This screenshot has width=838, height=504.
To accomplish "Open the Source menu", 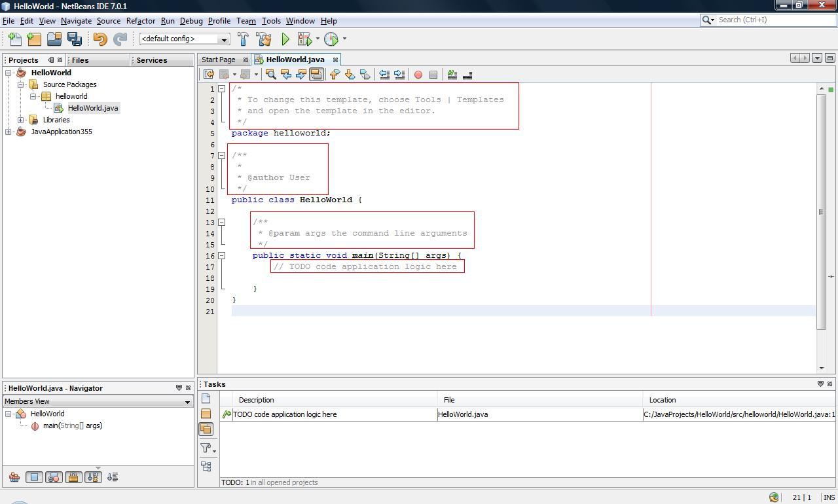I will pyautogui.click(x=109, y=21).
